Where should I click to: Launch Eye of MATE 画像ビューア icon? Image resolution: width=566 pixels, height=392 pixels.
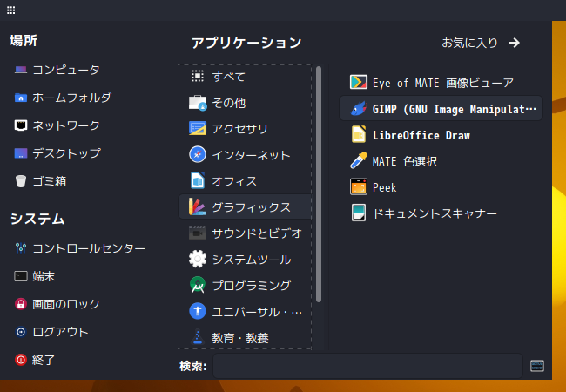coord(359,82)
